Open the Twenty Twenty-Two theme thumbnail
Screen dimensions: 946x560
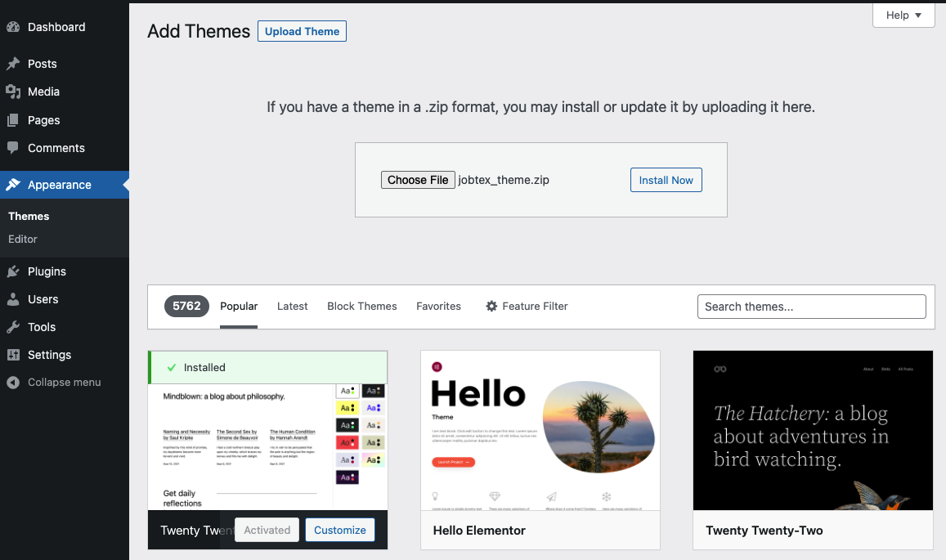pos(814,431)
